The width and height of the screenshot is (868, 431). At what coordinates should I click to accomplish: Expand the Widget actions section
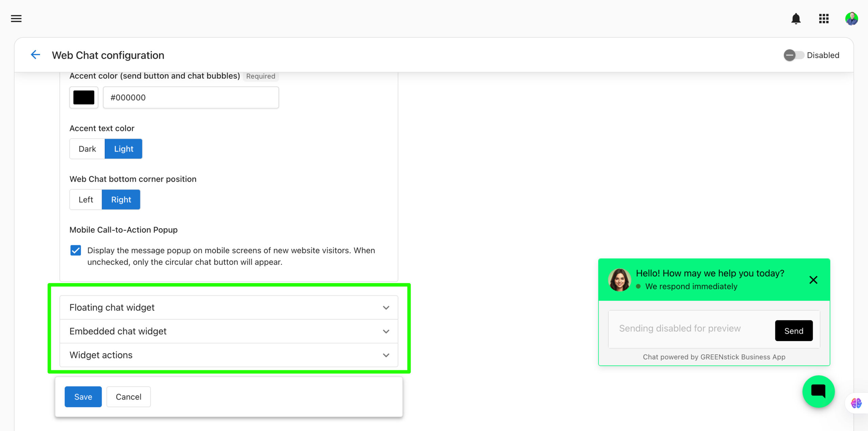(229, 355)
